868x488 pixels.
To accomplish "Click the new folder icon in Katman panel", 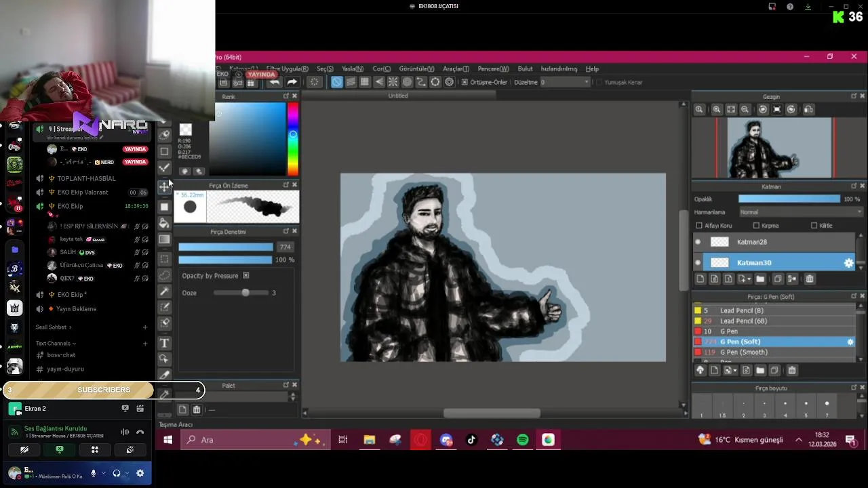I will 760,279.
